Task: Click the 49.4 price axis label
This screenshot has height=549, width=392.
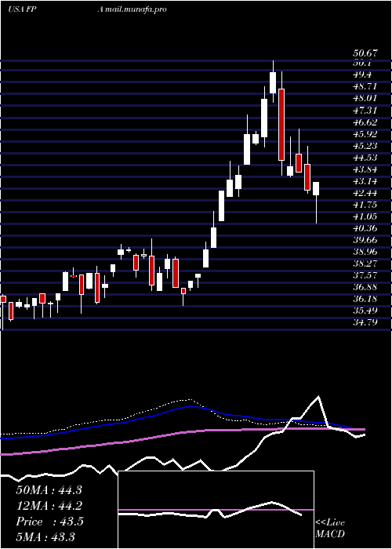Action: pyautogui.click(x=362, y=75)
